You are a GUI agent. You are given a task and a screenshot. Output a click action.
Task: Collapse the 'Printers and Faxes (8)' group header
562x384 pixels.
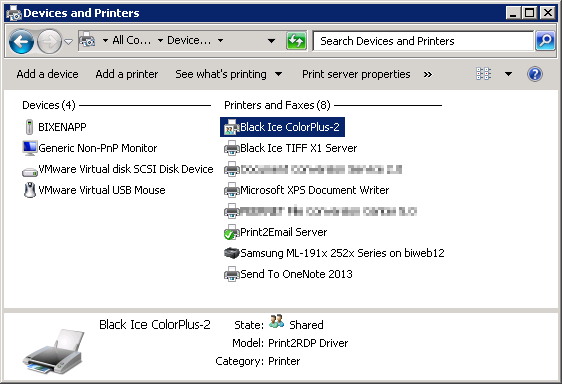[x=277, y=105]
